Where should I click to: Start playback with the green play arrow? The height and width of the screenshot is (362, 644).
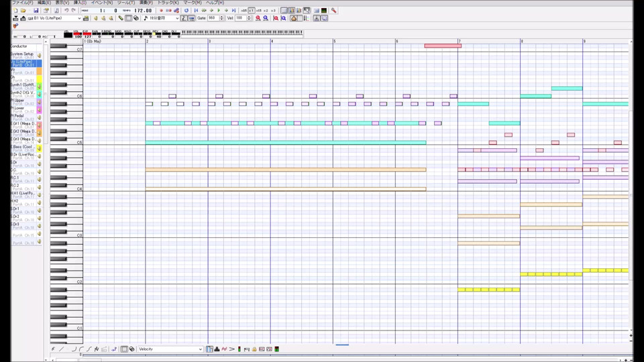[x=219, y=10]
